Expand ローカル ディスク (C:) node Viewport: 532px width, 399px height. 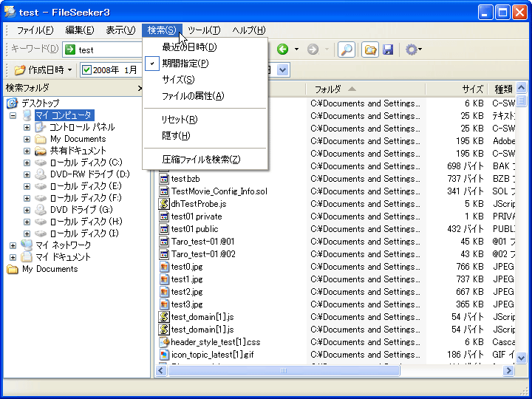[x=27, y=163]
